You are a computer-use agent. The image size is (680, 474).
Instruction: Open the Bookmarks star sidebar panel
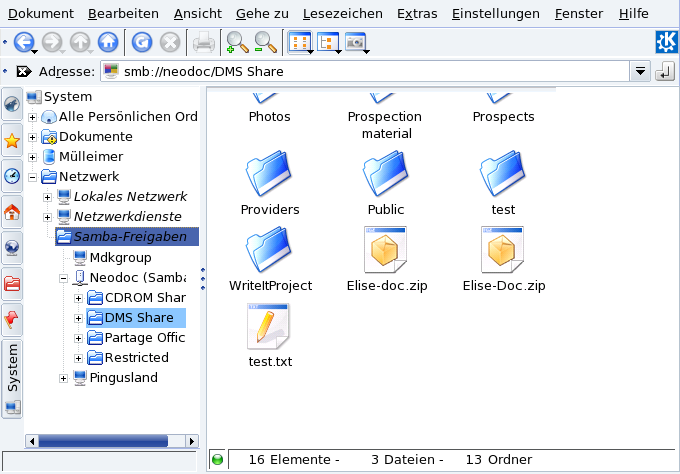(x=13, y=140)
